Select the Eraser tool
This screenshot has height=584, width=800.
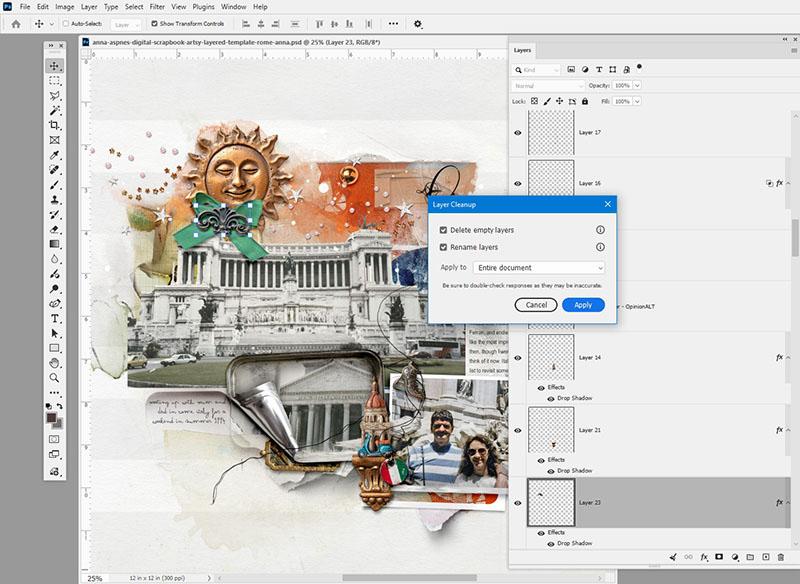(x=54, y=229)
